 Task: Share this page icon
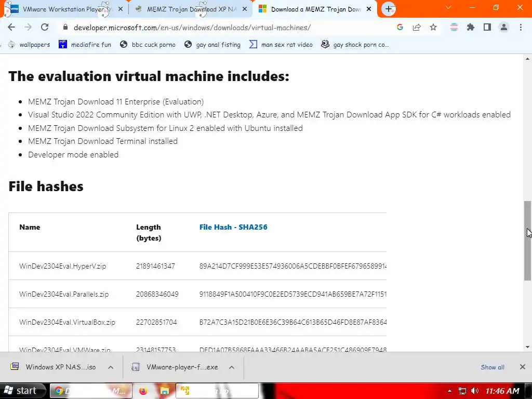[417, 28]
